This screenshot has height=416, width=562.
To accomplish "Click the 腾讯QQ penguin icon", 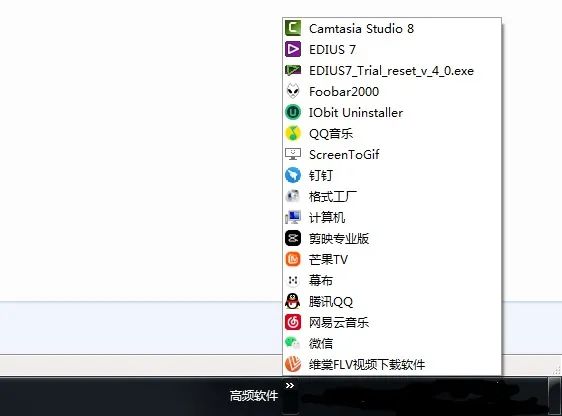I will [x=293, y=301].
